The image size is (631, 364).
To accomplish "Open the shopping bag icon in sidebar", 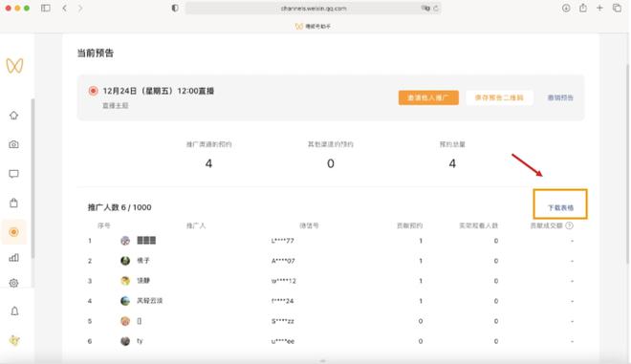I will point(13,203).
